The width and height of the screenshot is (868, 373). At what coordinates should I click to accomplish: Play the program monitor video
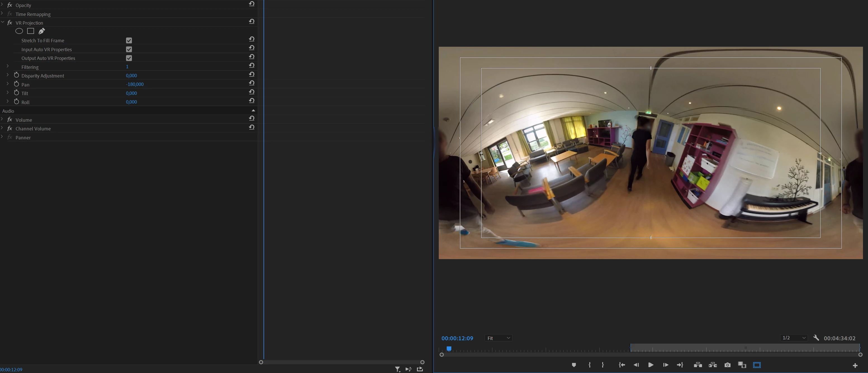point(651,365)
